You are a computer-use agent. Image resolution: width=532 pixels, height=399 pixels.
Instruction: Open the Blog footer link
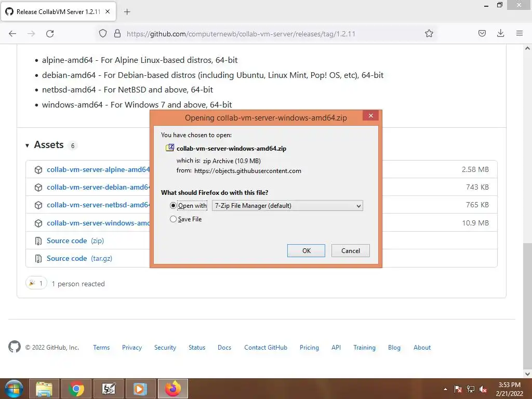394,348
